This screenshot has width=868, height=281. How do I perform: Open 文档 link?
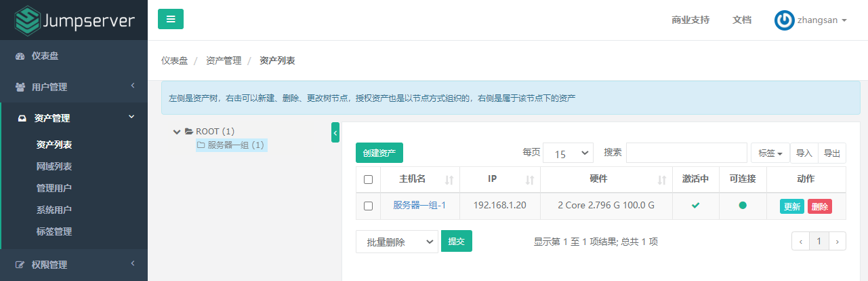point(742,20)
